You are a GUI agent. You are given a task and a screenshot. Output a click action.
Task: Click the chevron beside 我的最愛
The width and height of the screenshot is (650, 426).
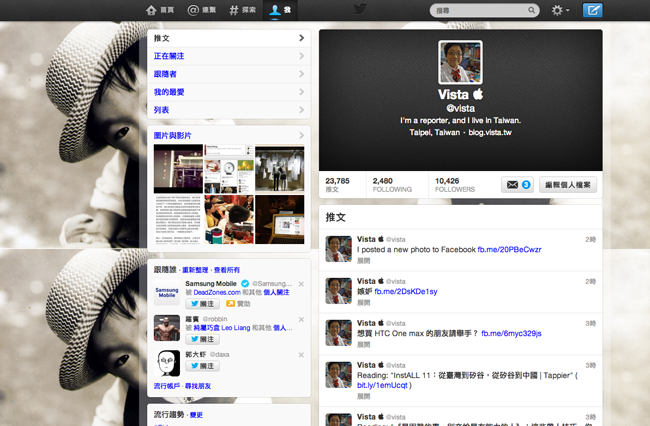tap(302, 92)
